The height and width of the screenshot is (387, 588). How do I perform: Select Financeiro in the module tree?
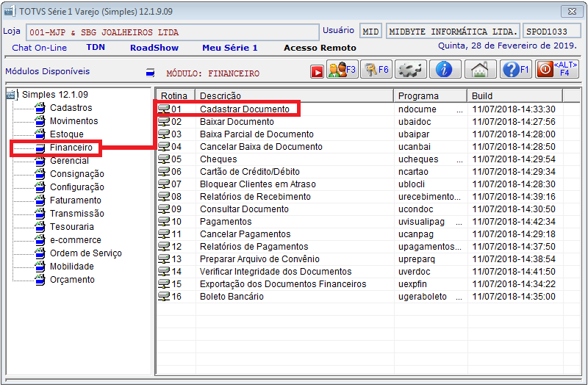(x=71, y=148)
